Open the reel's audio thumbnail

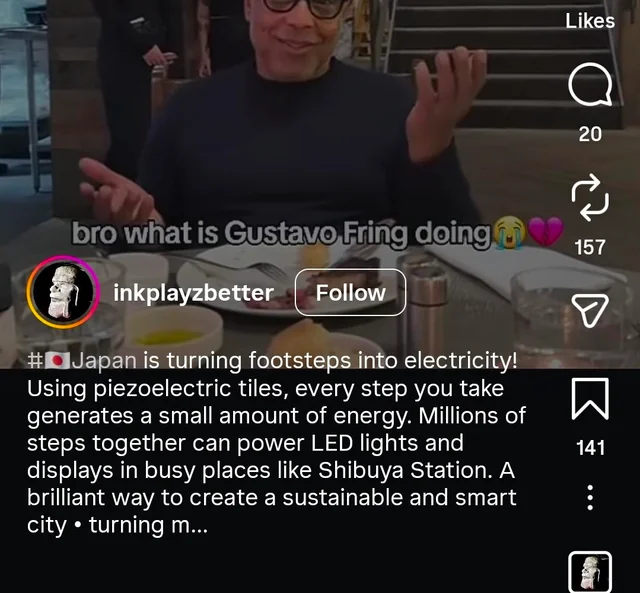(590, 572)
